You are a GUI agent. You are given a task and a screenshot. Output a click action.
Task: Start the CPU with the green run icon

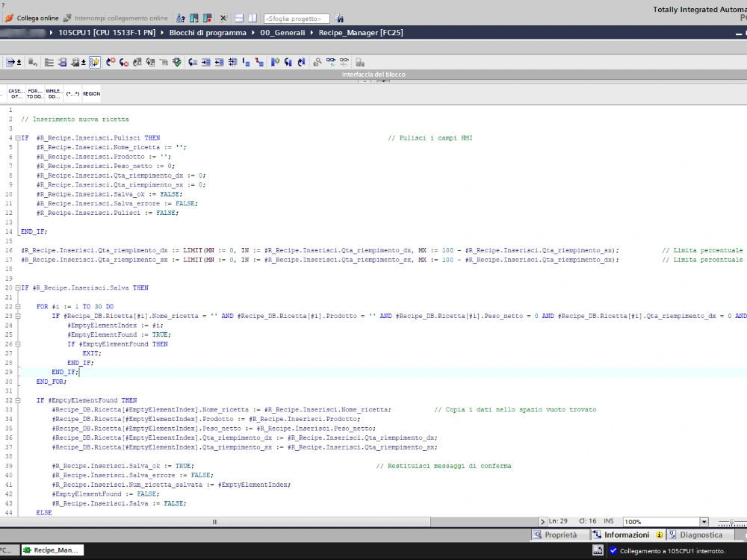tap(194, 18)
